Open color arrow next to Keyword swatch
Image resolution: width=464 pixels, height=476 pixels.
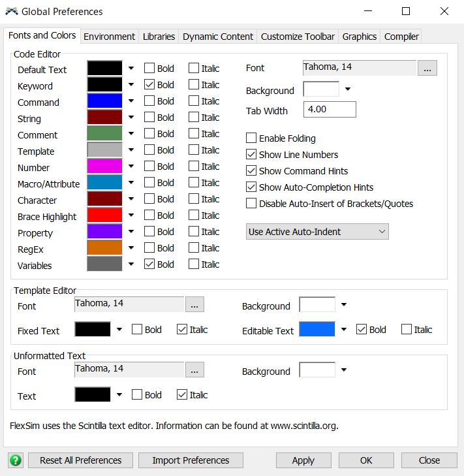[x=131, y=84]
